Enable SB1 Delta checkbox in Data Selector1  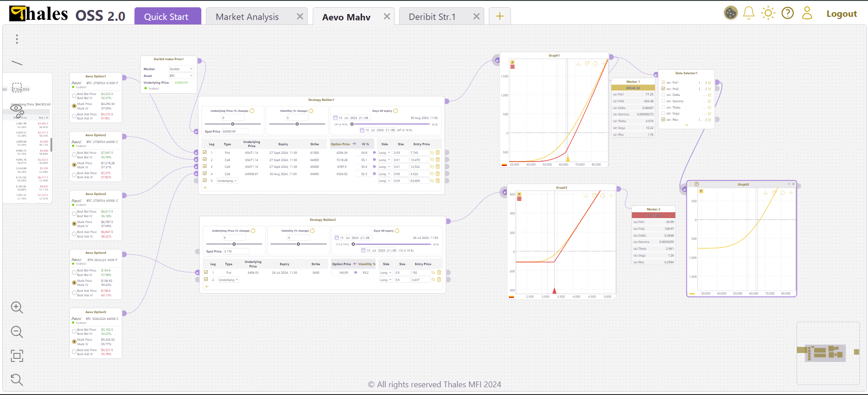[663, 95]
